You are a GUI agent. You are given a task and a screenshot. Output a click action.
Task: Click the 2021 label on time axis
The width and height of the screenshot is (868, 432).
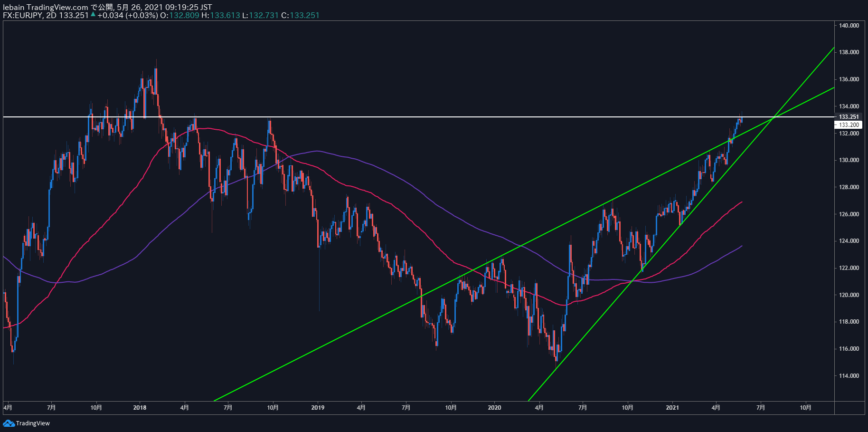[x=672, y=408]
